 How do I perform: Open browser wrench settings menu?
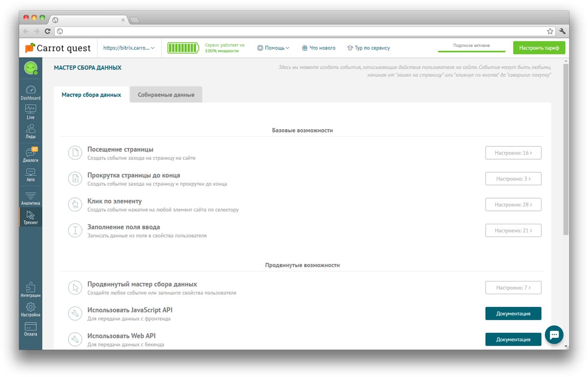pyautogui.click(x=562, y=31)
